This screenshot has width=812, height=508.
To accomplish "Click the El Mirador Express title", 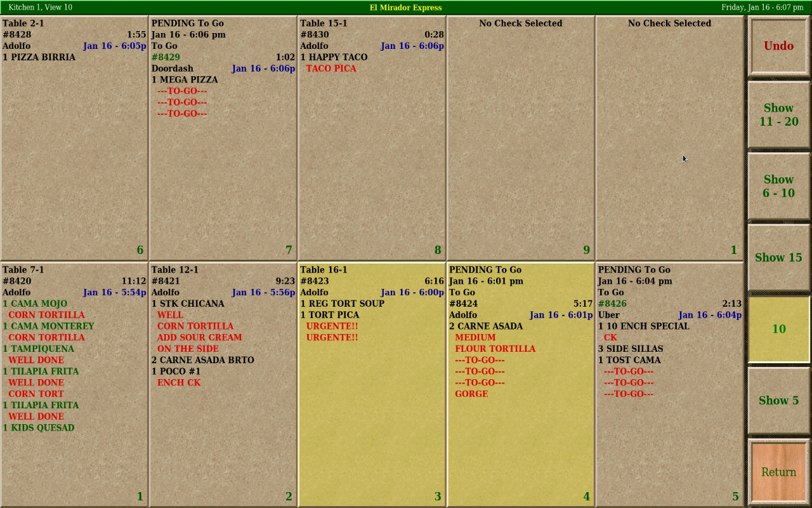I will [x=405, y=8].
